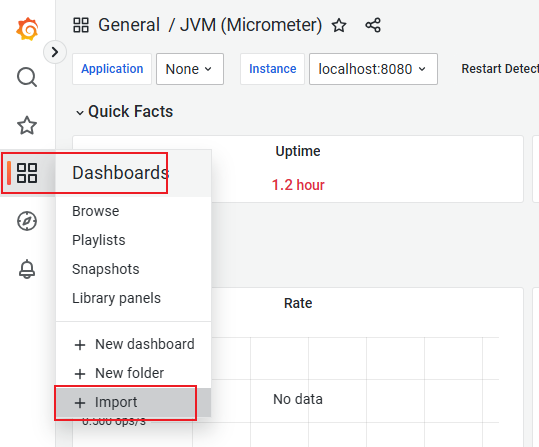539x447 pixels.
Task: Open the Explore compass icon
Action: [27, 221]
